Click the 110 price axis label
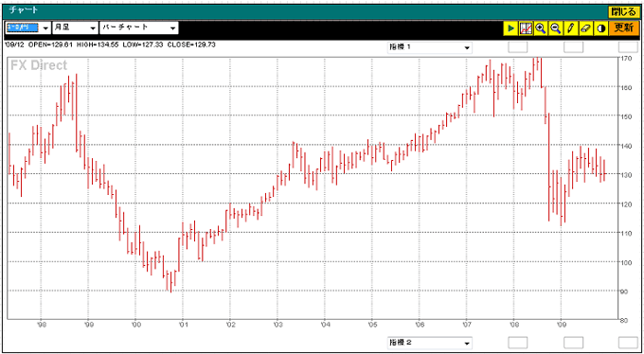 627,233
